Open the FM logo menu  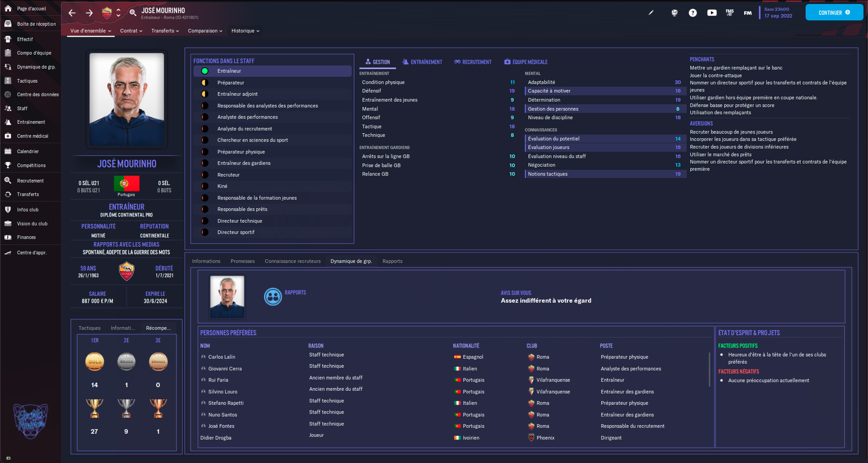coord(748,13)
